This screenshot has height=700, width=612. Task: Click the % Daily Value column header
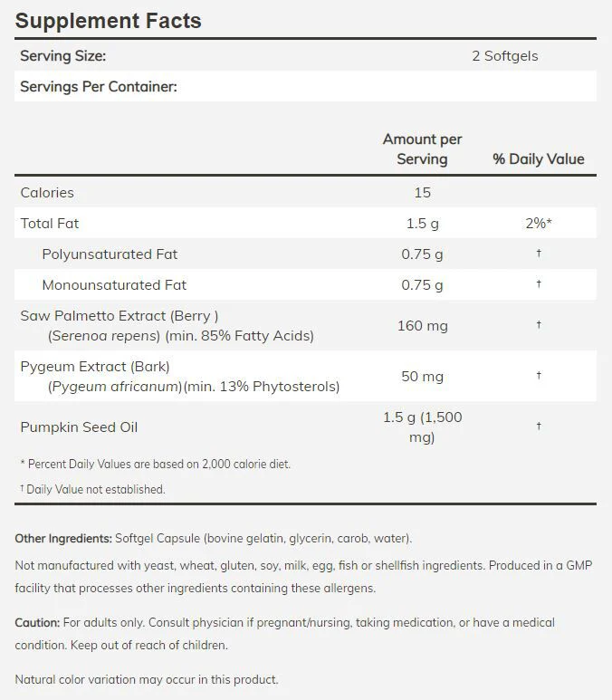(x=539, y=159)
